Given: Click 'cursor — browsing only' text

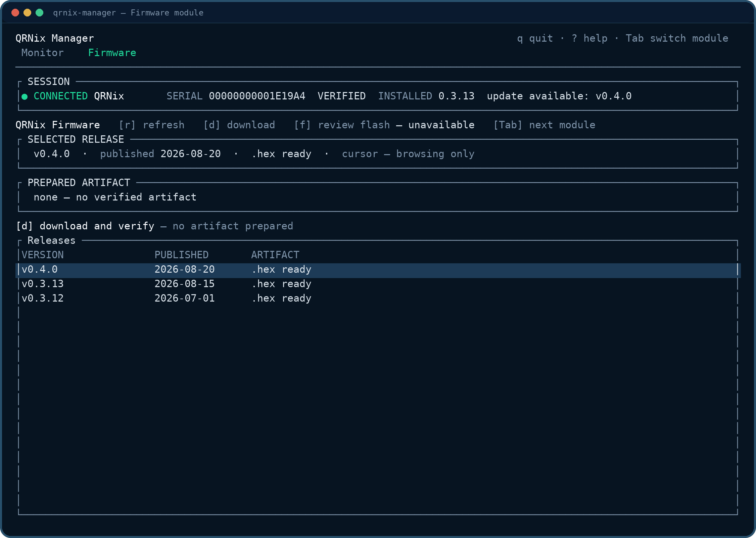Looking at the screenshot, I should 408,154.
